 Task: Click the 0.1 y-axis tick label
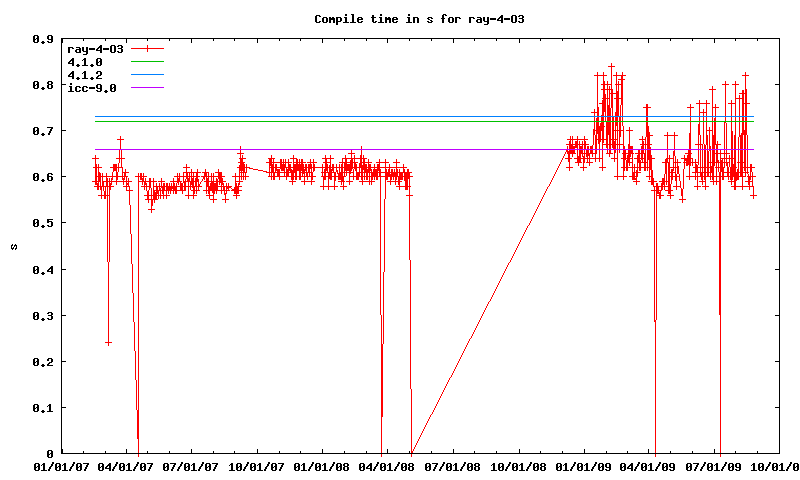point(43,408)
